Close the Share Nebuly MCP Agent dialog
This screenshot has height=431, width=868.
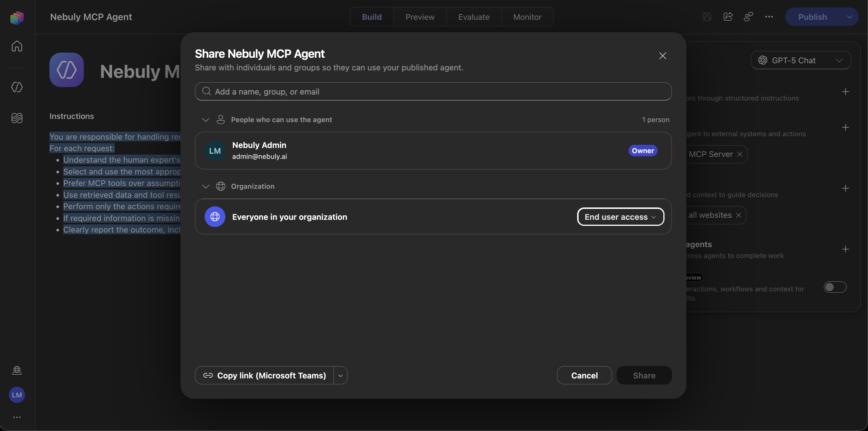click(662, 56)
